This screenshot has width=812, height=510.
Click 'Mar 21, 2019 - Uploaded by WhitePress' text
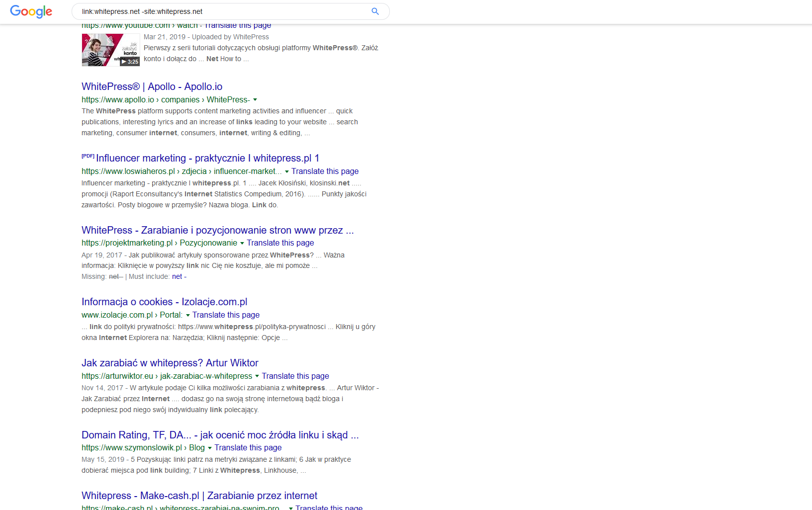[206, 37]
